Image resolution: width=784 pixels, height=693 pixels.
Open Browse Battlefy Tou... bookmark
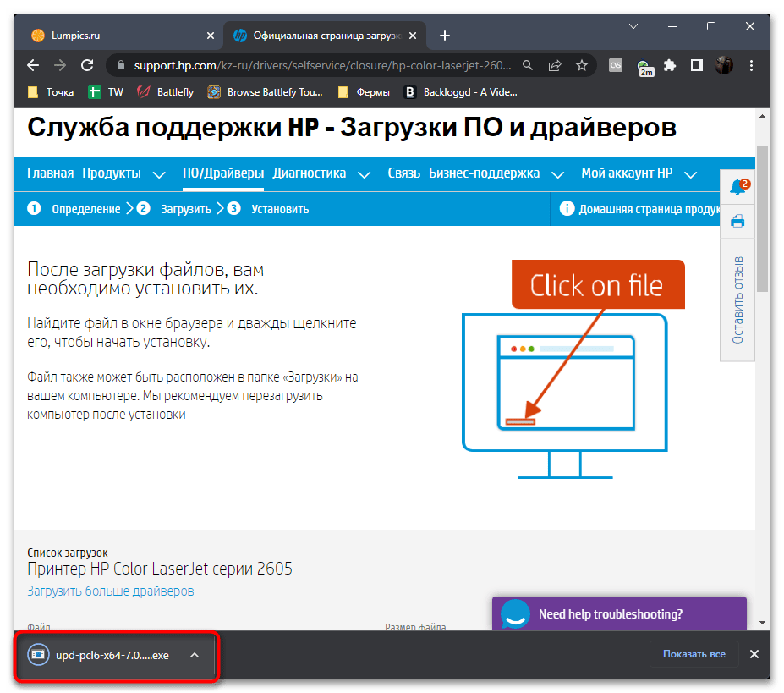266,92
